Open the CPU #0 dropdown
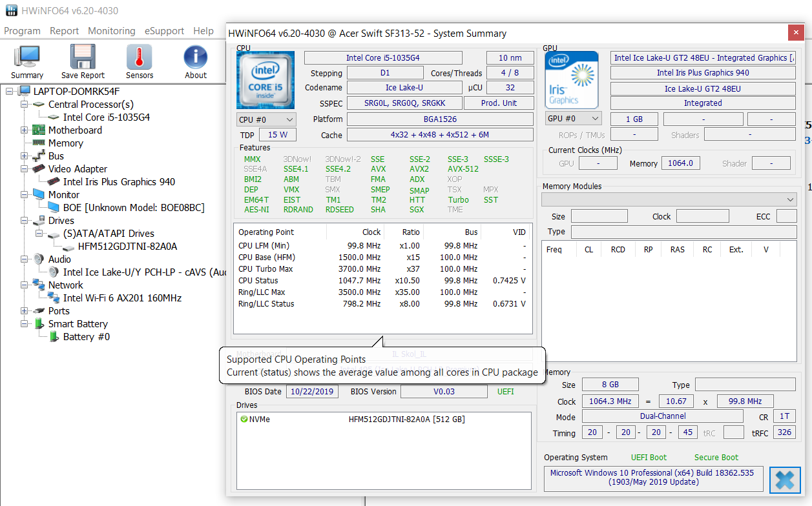 tap(266, 119)
